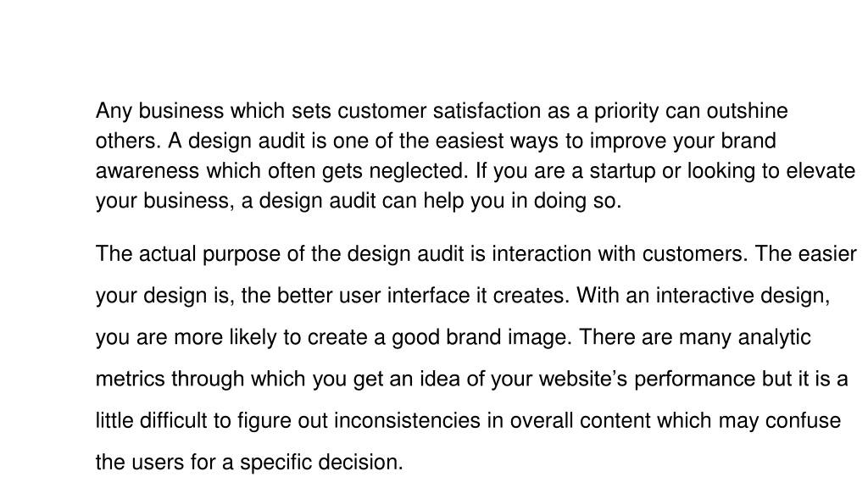Click the phrase "doing so." ending the first paragraph
This screenshot has height=488, width=868.
click(577, 201)
